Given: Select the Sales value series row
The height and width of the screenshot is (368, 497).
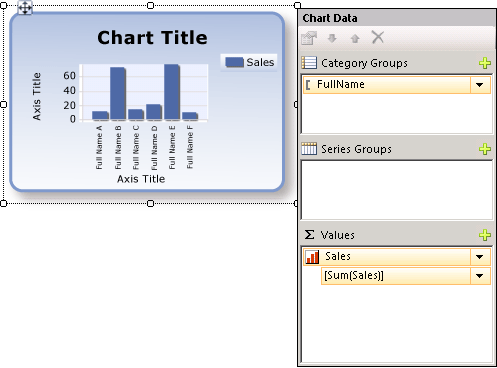Looking at the screenshot, I should click(397, 257).
